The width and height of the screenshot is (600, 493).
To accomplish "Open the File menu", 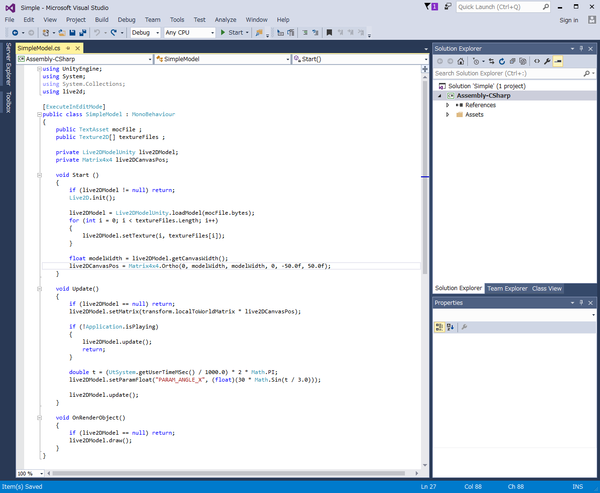I will pyautogui.click(x=10, y=20).
